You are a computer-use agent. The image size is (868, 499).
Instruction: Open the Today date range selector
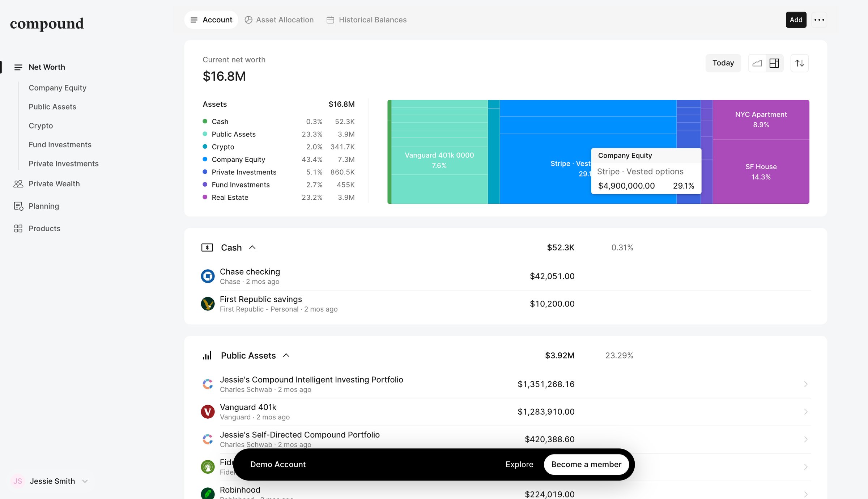[723, 63]
